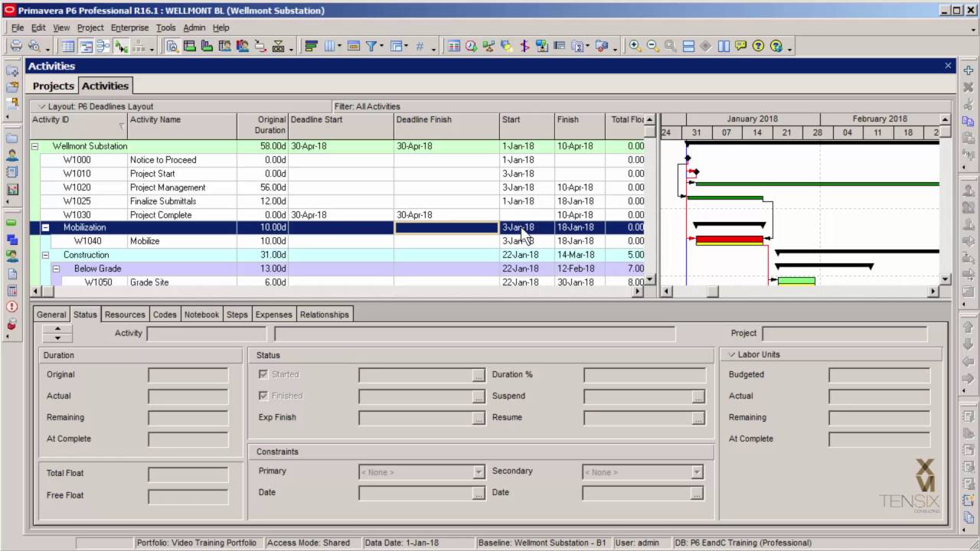Switch to the Resources details tab
Image resolution: width=980 pixels, height=551 pixels.
point(125,315)
